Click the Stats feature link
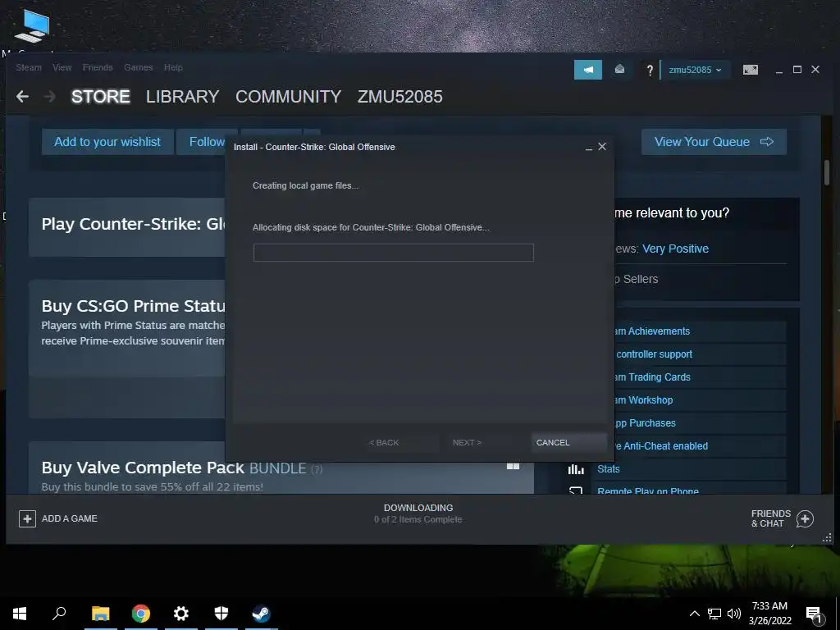 (608, 469)
